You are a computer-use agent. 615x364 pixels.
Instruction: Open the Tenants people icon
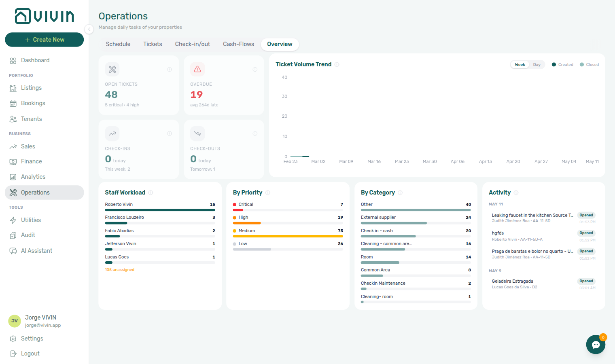tap(13, 119)
